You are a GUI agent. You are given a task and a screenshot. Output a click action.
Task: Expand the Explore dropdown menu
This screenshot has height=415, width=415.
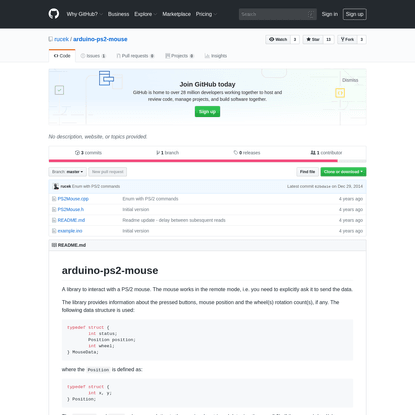145,14
